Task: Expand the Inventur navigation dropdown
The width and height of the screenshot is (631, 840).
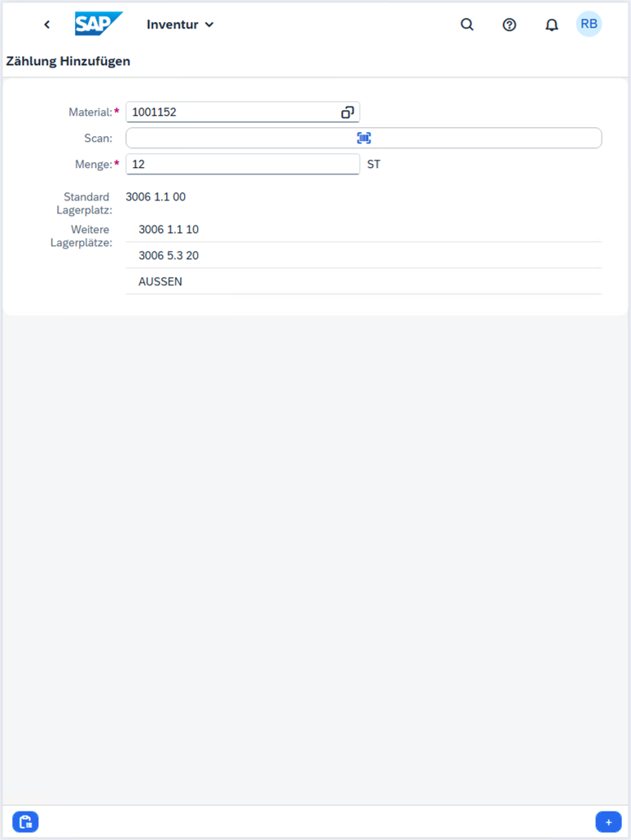Action: 180,24
